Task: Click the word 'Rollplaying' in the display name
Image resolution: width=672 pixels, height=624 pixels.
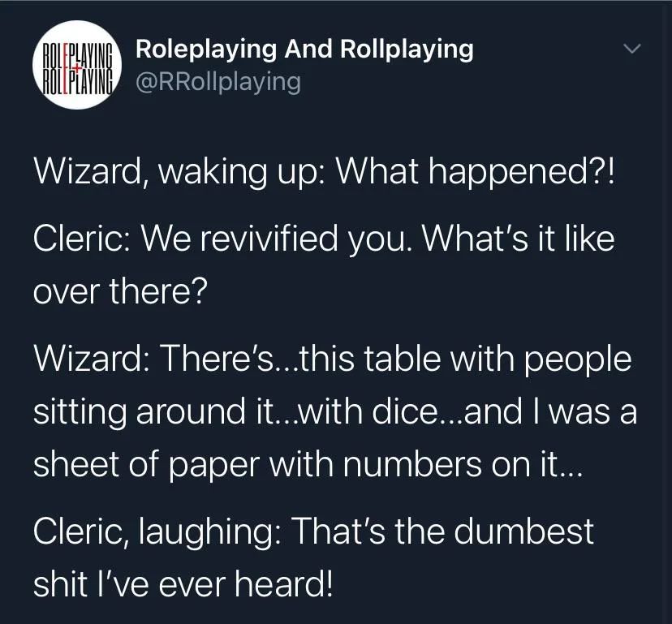Action: (407, 49)
